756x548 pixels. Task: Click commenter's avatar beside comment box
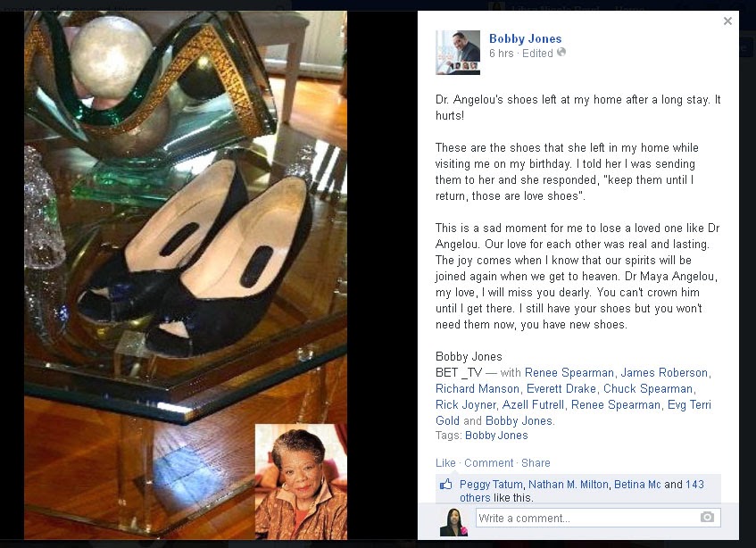(453, 522)
